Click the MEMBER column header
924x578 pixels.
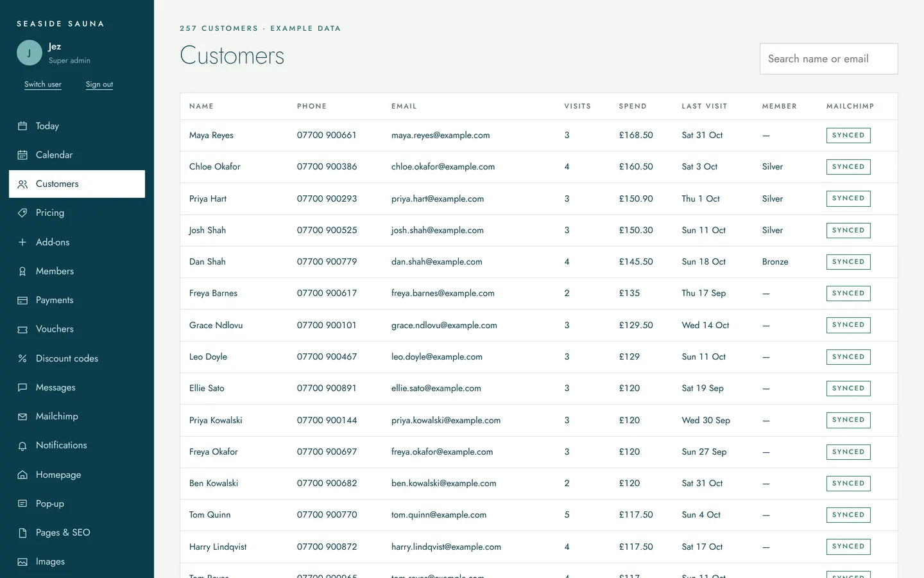(x=780, y=106)
